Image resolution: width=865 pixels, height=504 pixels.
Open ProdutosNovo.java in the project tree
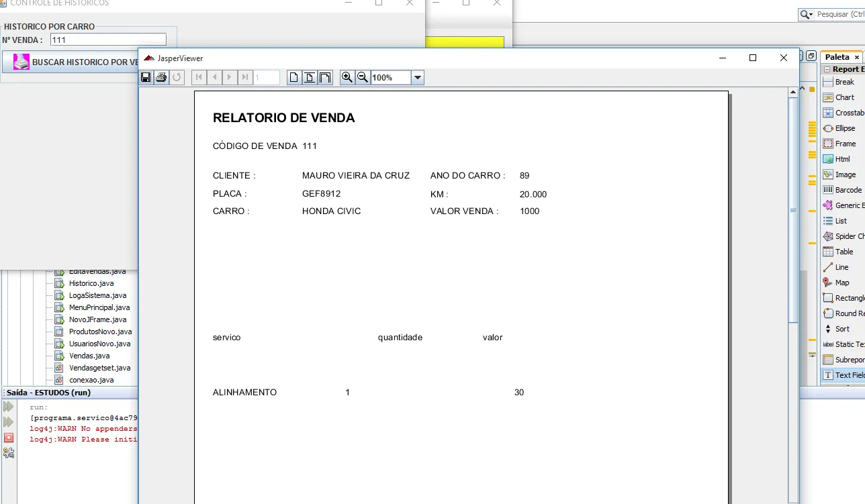[x=100, y=332]
